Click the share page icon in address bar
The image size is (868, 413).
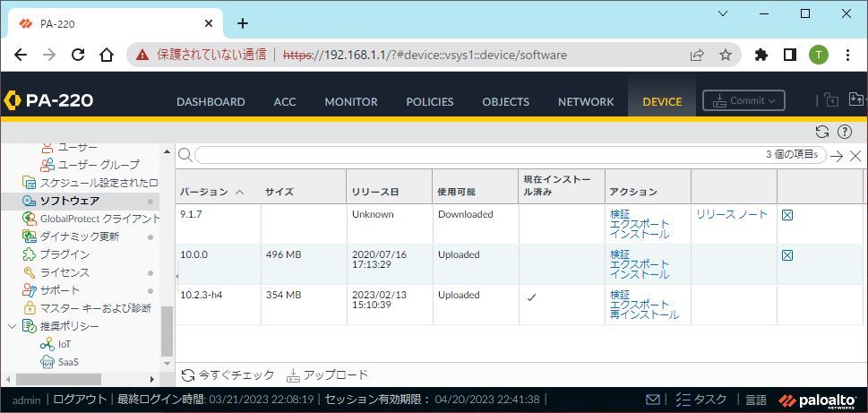coord(696,55)
